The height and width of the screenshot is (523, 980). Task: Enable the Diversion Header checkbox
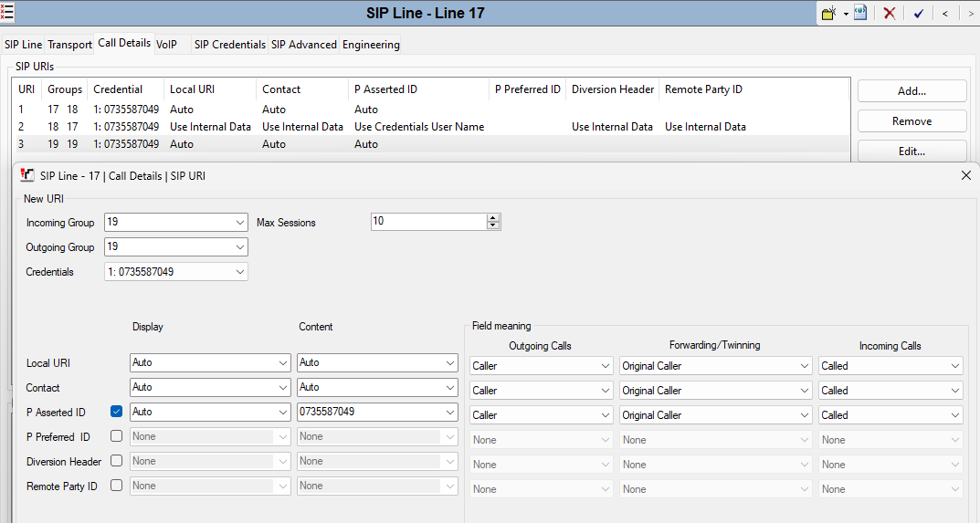coord(116,461)
